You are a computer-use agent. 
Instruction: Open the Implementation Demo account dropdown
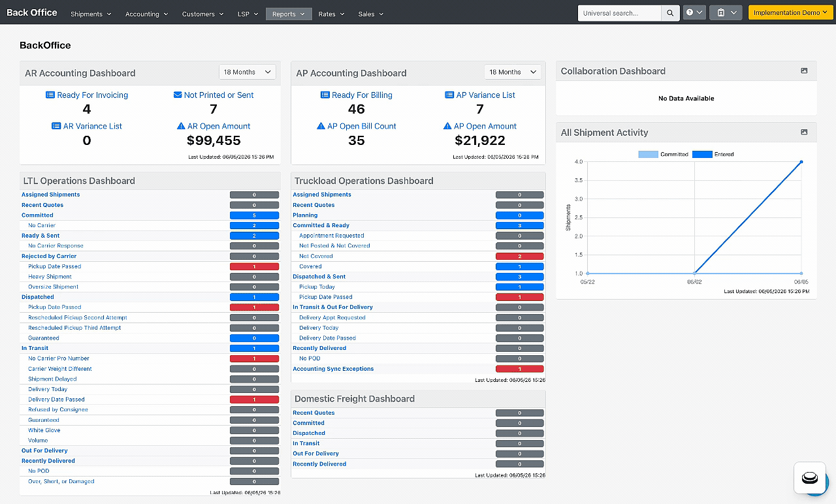pyautogui.click(x=790, y=13)
